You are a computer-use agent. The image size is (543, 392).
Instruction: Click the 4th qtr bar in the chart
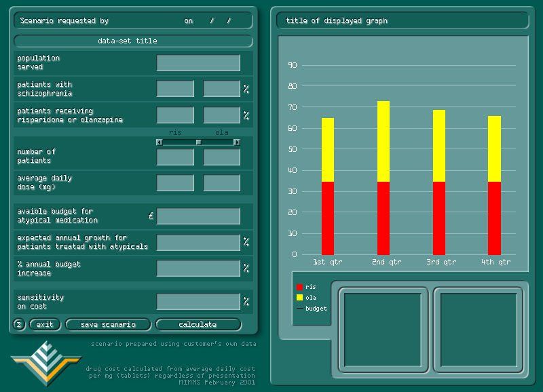(495, 185)
